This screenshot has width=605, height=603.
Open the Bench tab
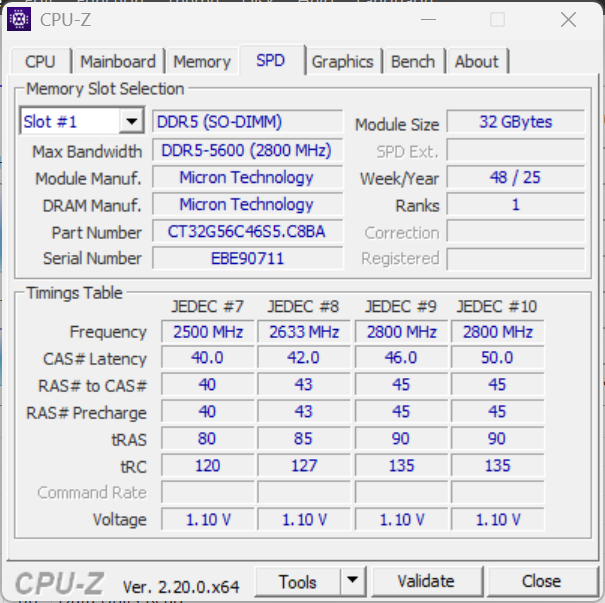(x=413, y=61)
